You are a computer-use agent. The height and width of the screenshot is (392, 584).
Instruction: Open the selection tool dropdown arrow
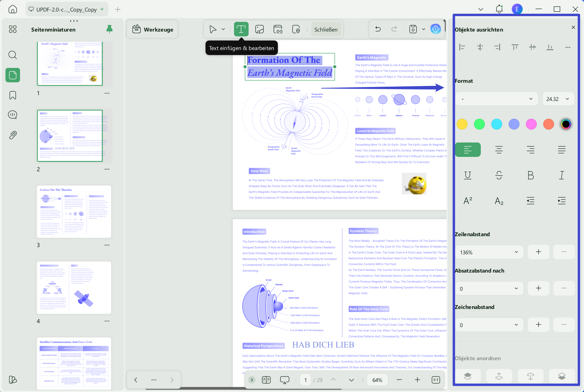(x=223, y=29)
